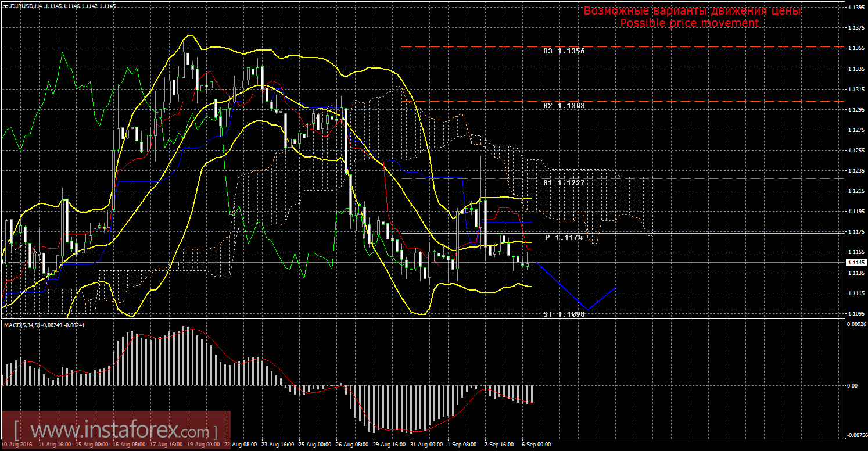This screenshot has height=451, width=868.
Task: Select 1.1095 on the price scale
Action: point(856,313)
